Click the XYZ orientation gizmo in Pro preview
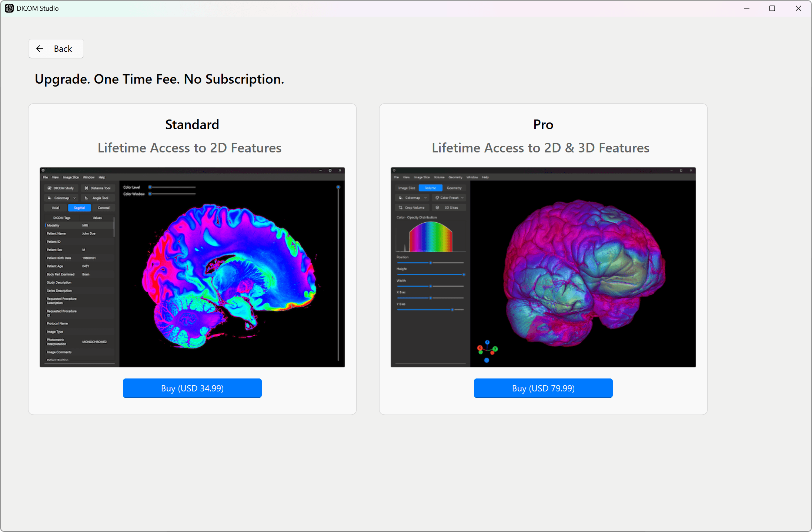This screenshot has width=812, height=532. point(487,350)
